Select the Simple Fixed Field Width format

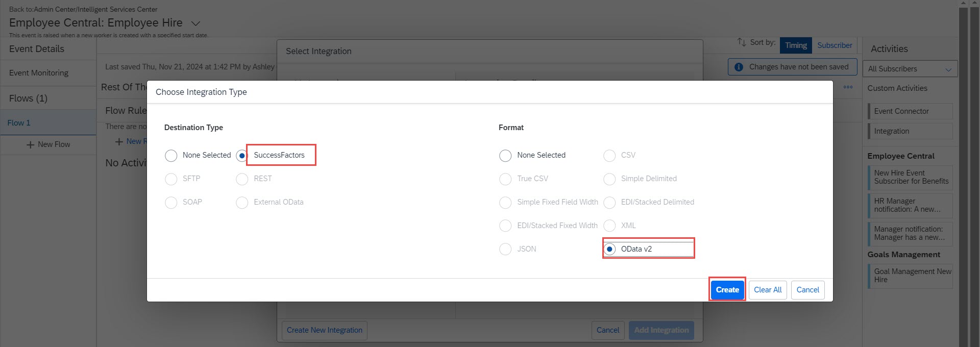pos(505,203)
